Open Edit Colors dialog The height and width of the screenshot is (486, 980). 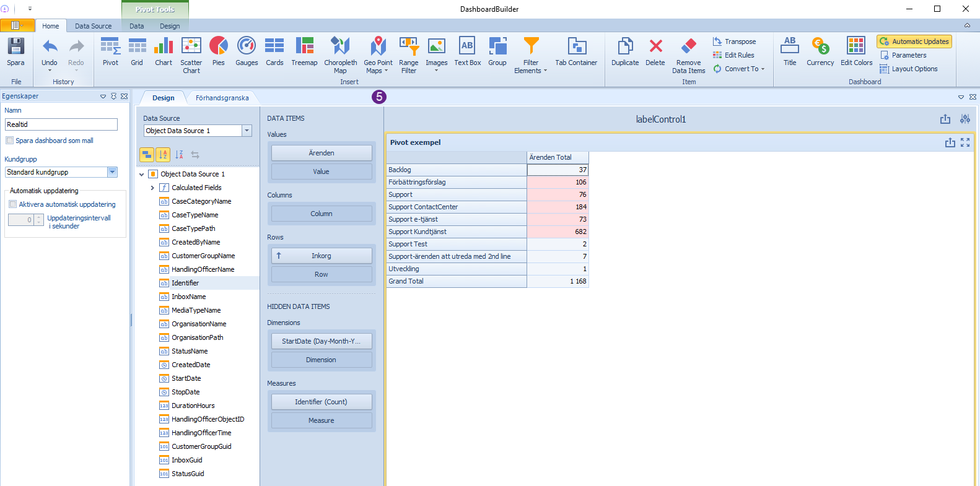point(856,52)
